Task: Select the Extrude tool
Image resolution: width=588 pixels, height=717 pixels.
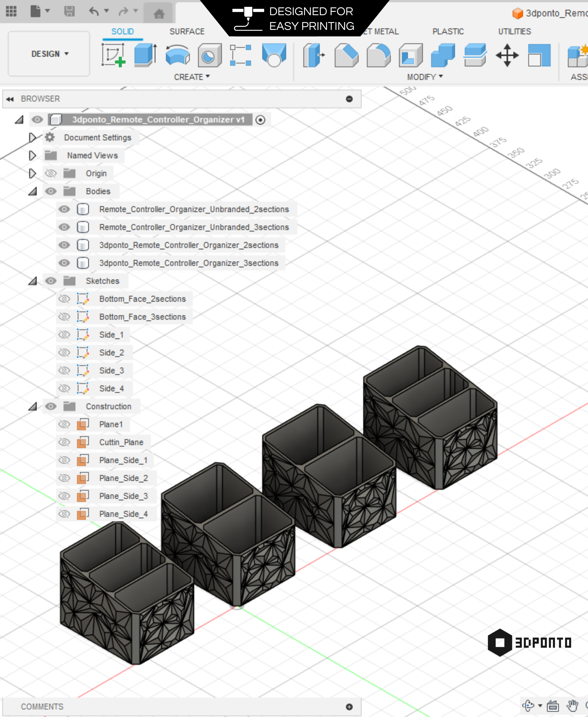Action: (145, 55)
